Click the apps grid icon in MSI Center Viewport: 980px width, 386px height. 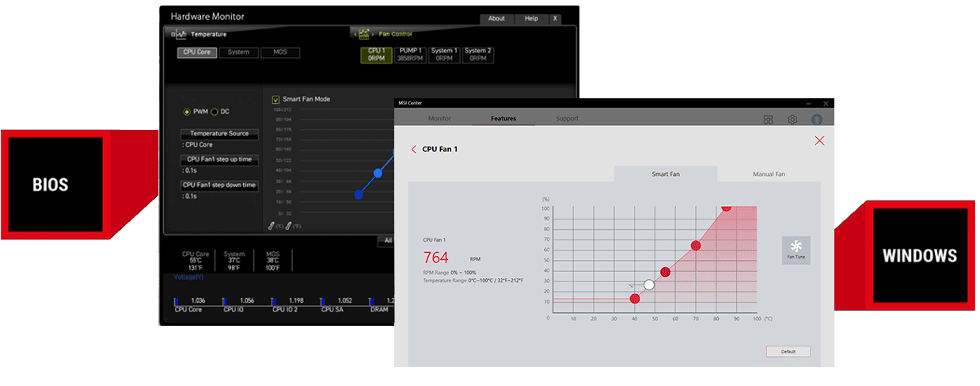[768, 120]
